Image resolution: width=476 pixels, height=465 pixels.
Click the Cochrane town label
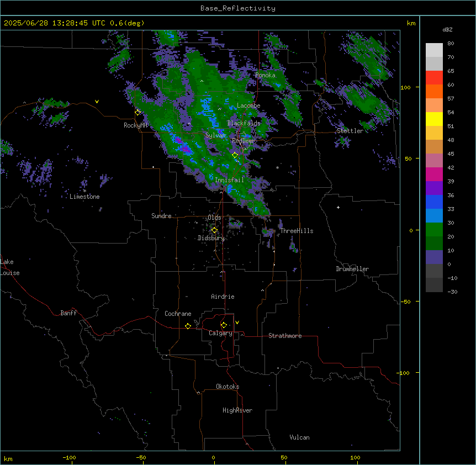(178, 314)
